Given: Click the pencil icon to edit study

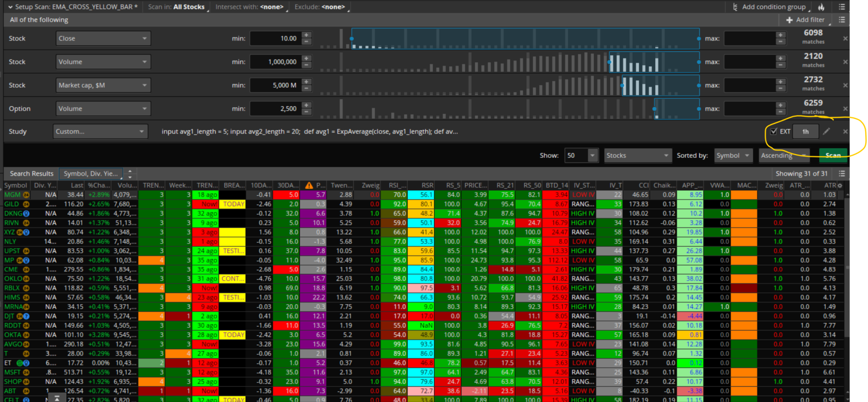Looking at the screenshot, I should click(826, 131).
